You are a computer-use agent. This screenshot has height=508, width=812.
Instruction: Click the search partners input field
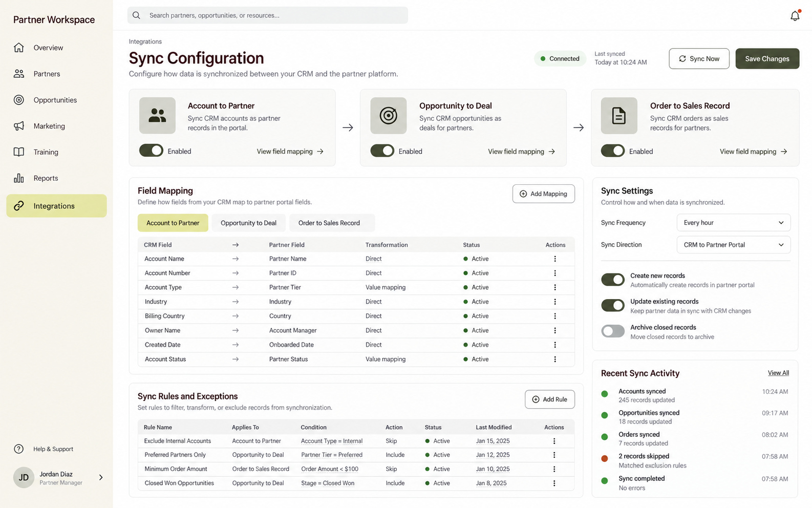[268, 15]
